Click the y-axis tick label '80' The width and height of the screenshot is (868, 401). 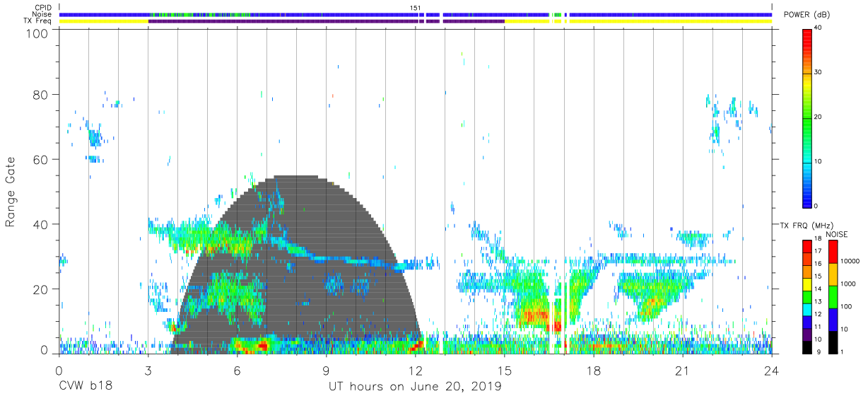[x=40, y=95]
